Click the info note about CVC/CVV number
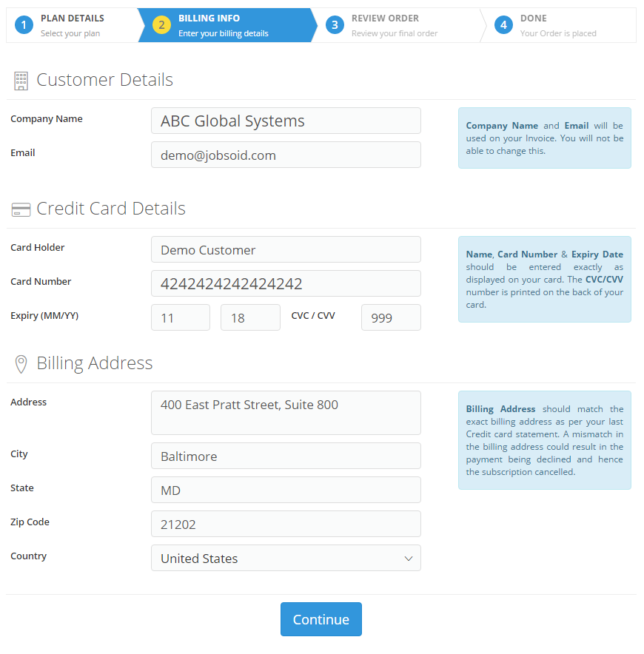The image size is (644, 654). tap(545, 280)
